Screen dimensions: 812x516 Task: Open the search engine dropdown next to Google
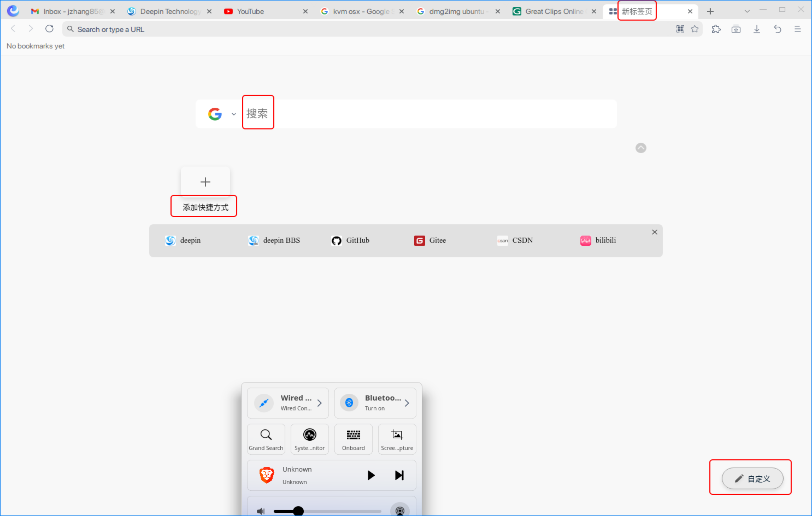[x=234, y=114]
